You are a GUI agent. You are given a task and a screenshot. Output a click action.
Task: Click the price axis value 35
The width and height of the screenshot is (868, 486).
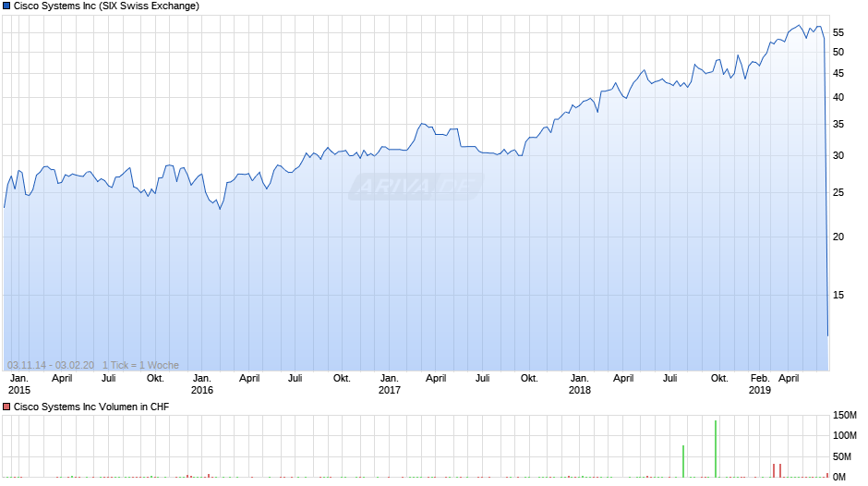pos(838,124)
